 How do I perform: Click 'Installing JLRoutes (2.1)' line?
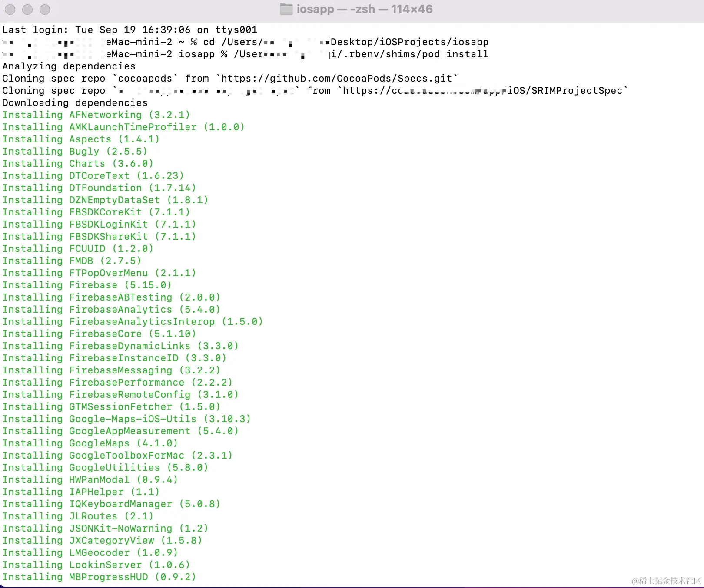click(78, 516)
